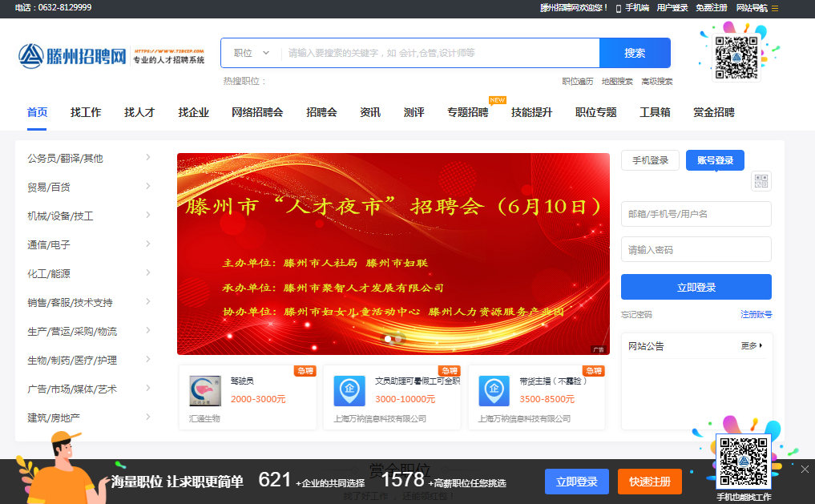Click the company icon beside 带货主播 job
This screenshot has height=504, width=815.
pyautogui.click(x=494, y=391)
